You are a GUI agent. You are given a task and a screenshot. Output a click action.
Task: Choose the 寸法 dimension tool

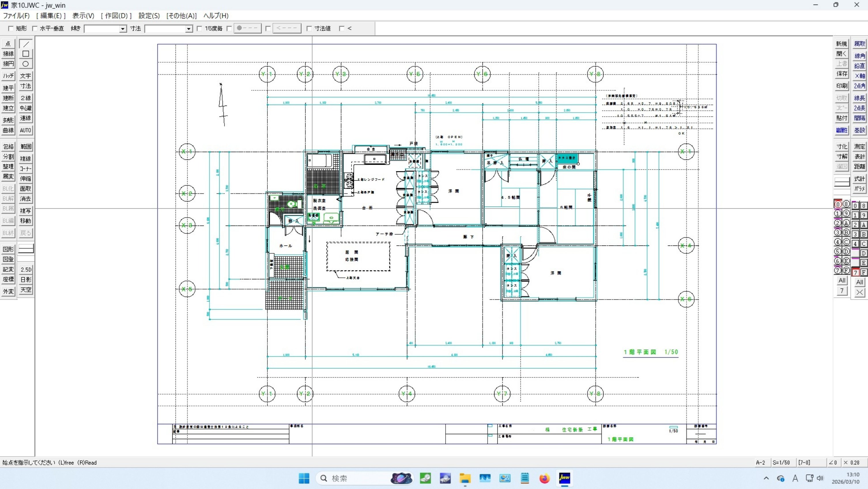coord(26,86)
